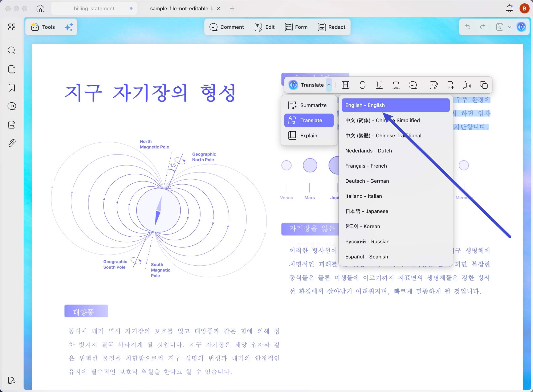This screenshot has height=392, width=533.
Task: Click the Korean document title heading
Action: click(x=150, y=93)
